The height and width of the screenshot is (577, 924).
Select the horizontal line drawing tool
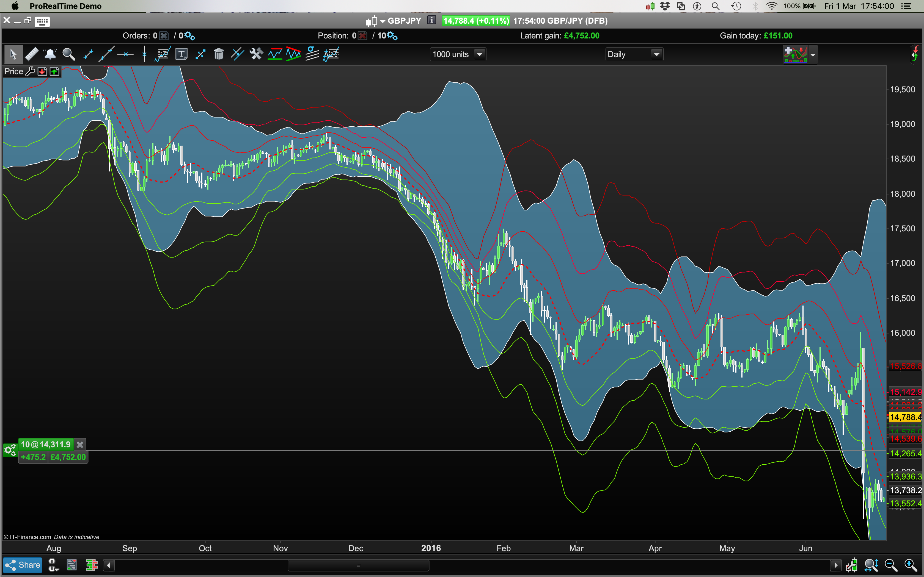tap(125, 54)
